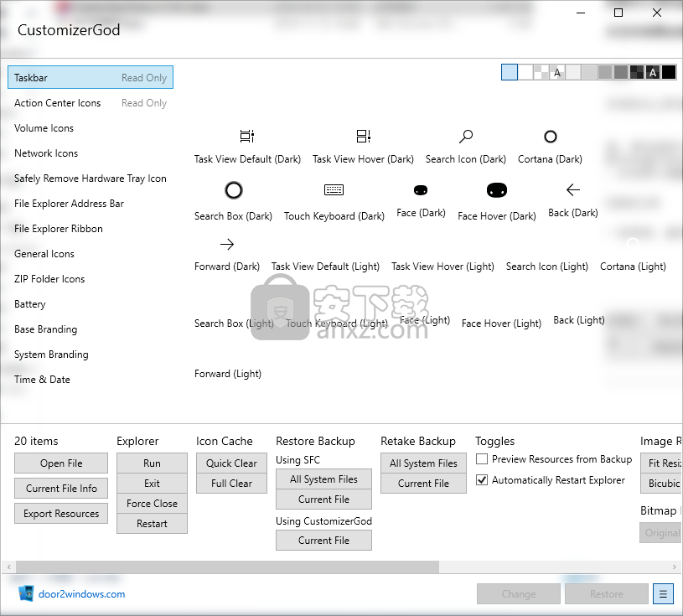
Task: Restore All System Files using SFC
Action: pyautogui.click(x=323, y=479)
